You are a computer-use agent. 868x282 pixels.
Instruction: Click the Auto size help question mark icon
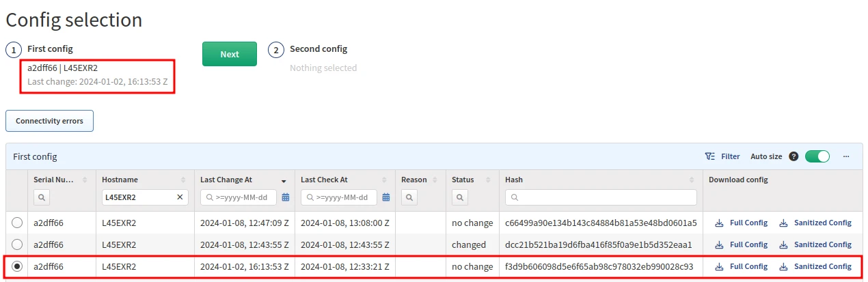[x=794, y=156]
